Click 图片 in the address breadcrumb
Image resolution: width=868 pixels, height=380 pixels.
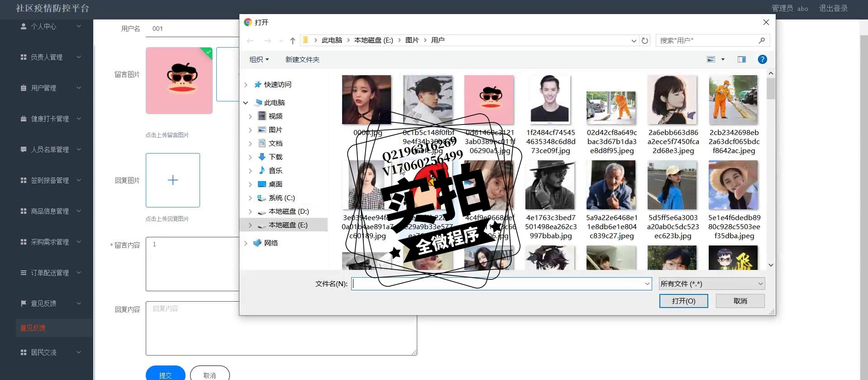point(412,40)
